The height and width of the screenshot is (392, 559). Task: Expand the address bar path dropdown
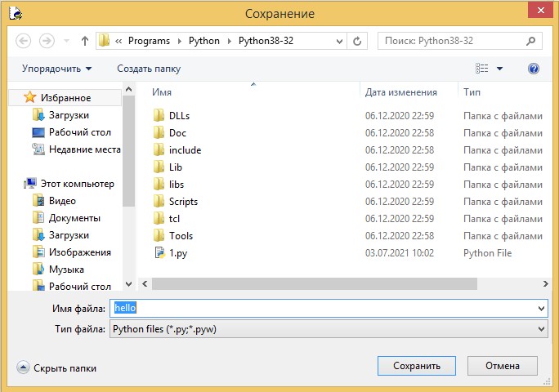(x=339, y=40)
